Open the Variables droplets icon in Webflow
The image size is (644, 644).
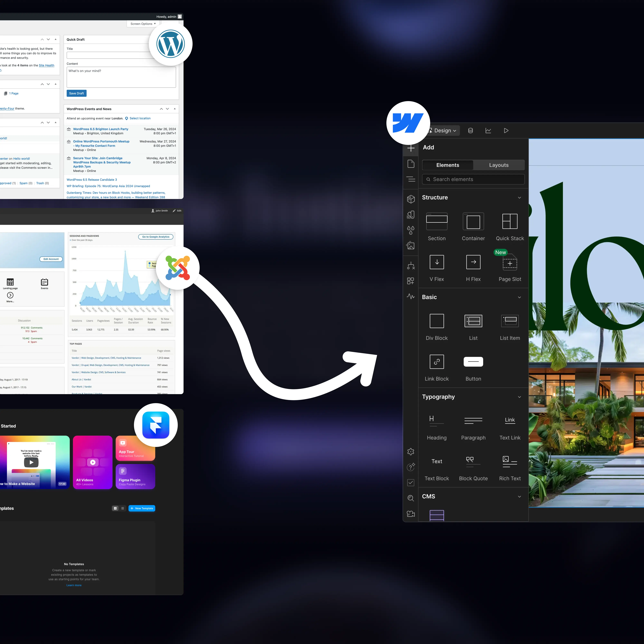coord(411,230)
